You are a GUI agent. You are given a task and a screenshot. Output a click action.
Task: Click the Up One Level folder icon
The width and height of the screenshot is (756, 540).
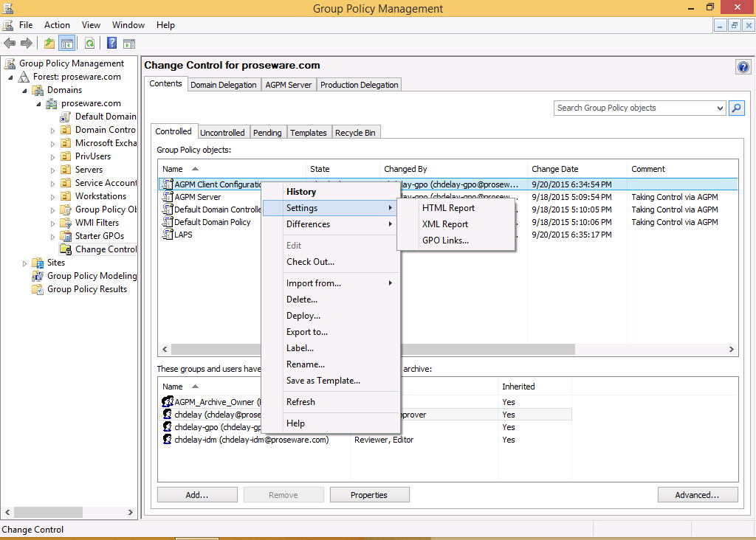[49, 44]
